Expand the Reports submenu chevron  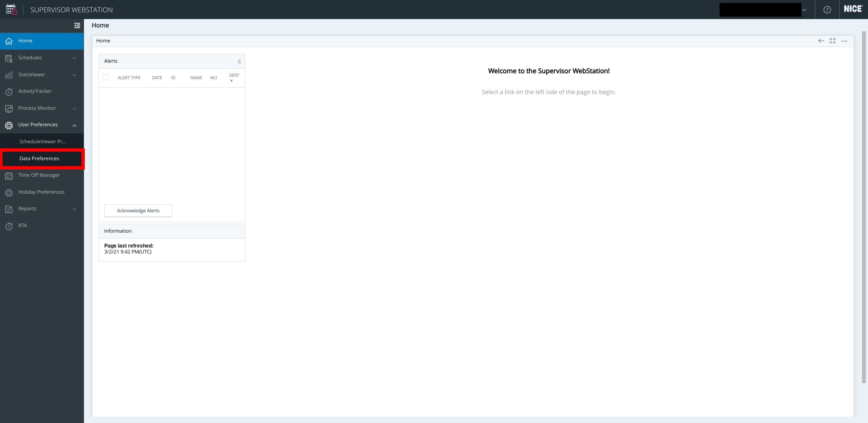point(74,209)
